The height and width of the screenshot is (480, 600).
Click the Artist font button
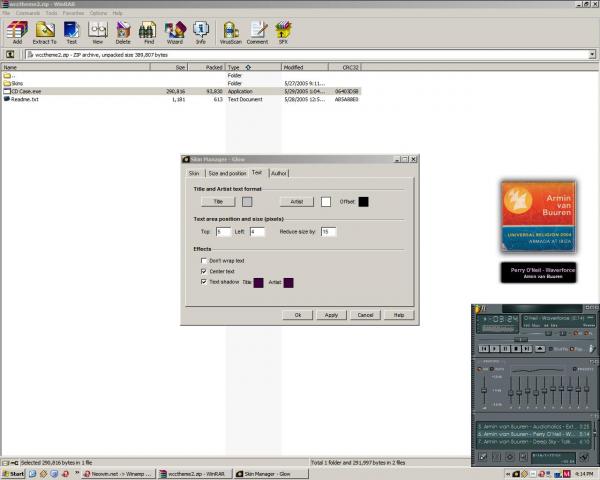tap(297, 202)
